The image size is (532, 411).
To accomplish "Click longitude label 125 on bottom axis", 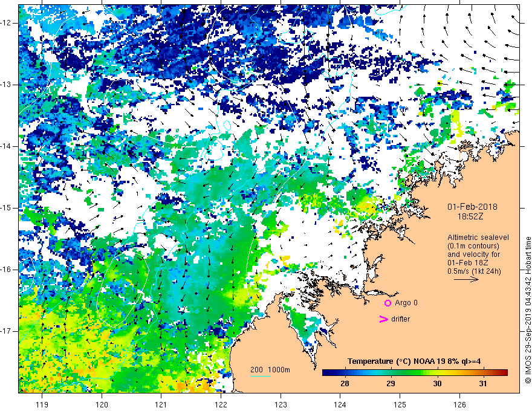I will 400,404.
